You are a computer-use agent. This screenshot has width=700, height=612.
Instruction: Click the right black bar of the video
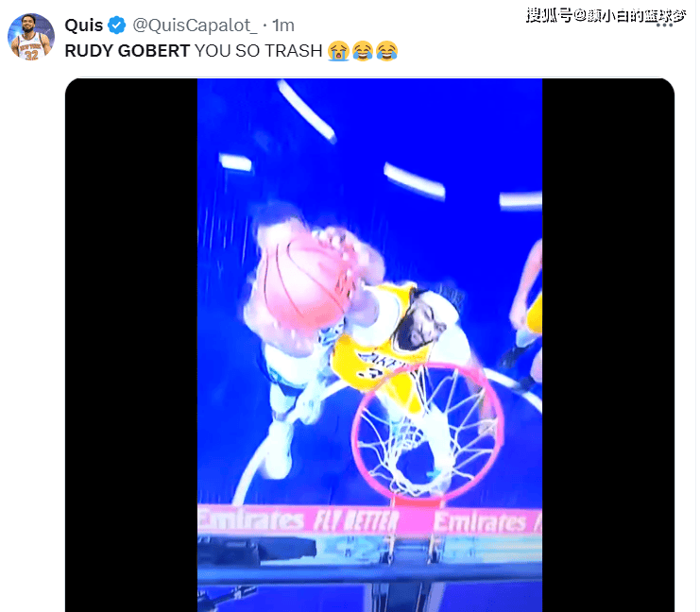coord(608,345)
